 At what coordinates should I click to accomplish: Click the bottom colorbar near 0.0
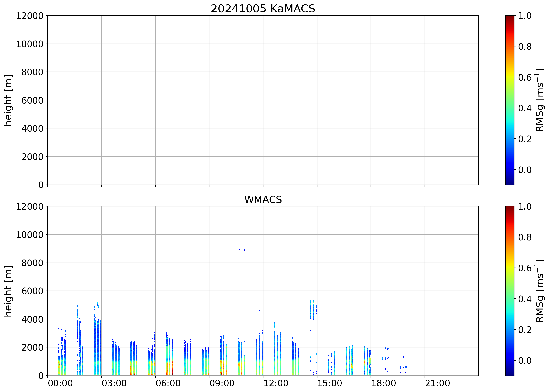[x=510, y=360]
